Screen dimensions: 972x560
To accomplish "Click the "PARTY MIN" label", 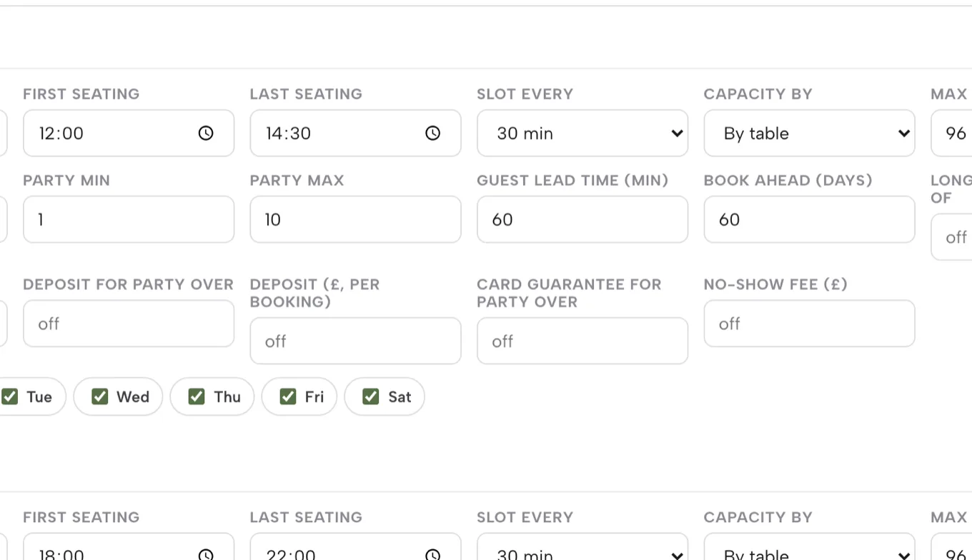I will click(66, 180).
